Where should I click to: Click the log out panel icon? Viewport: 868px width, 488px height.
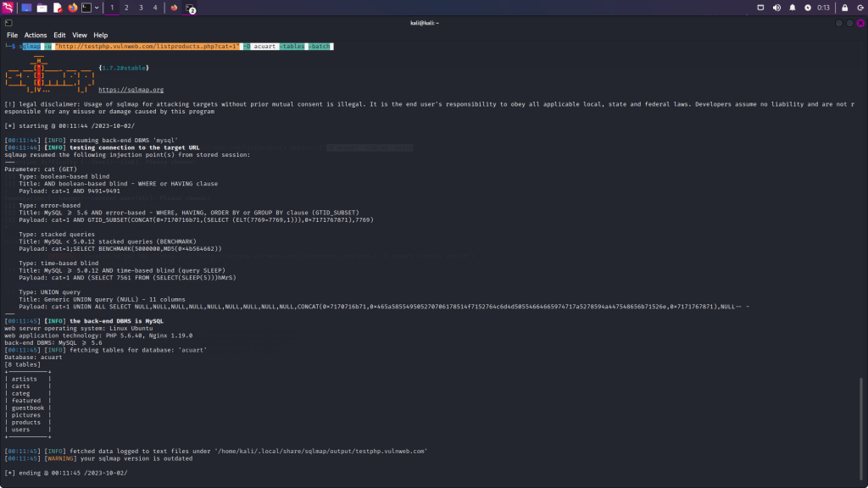point(860,8)
